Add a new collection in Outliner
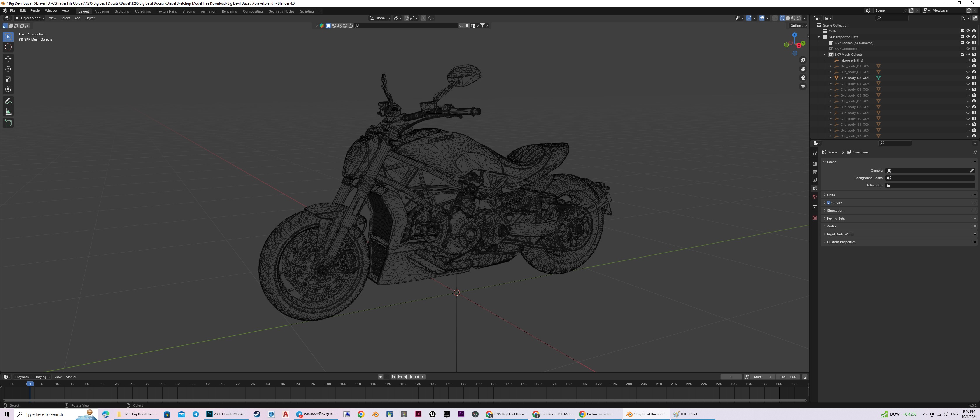This screenshot has height=420, width=980. tap(975, 18)
